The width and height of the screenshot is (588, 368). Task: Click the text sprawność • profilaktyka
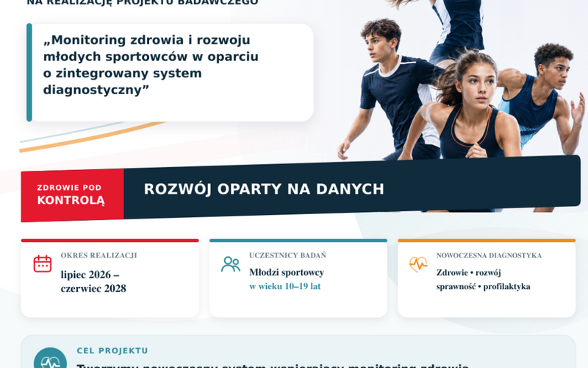click(484, 286)
